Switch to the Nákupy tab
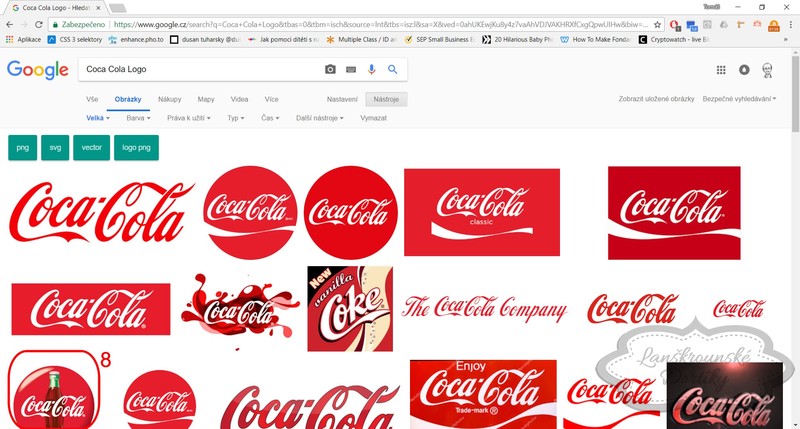Viewport: 800px width, 429px height. (x=170, y=99)
